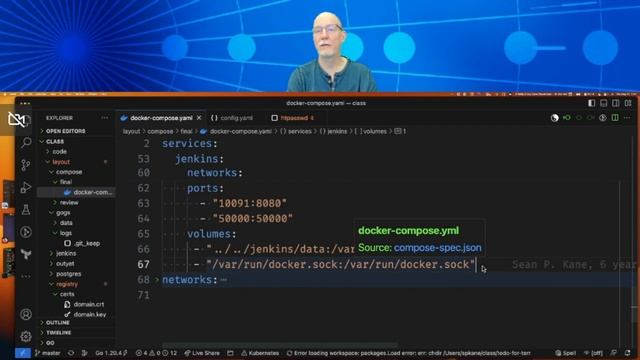Open the remote window indicator

point(23,353)
